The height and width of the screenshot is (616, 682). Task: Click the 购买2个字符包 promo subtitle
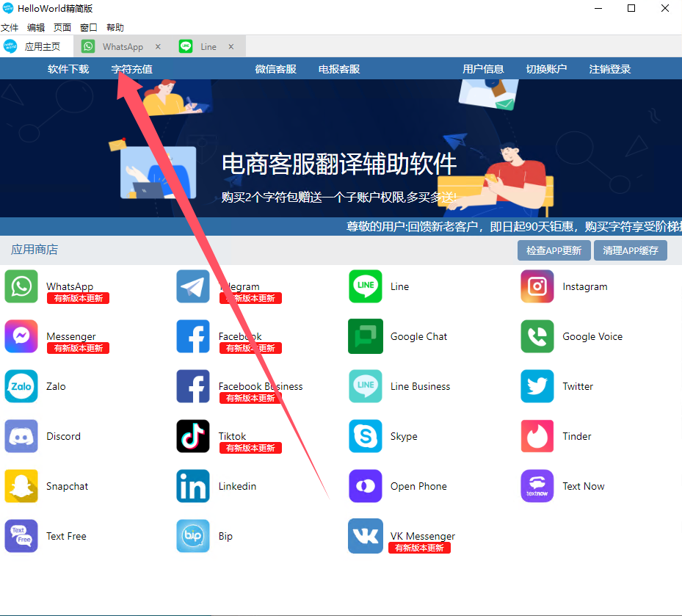[x=339, y=198]
